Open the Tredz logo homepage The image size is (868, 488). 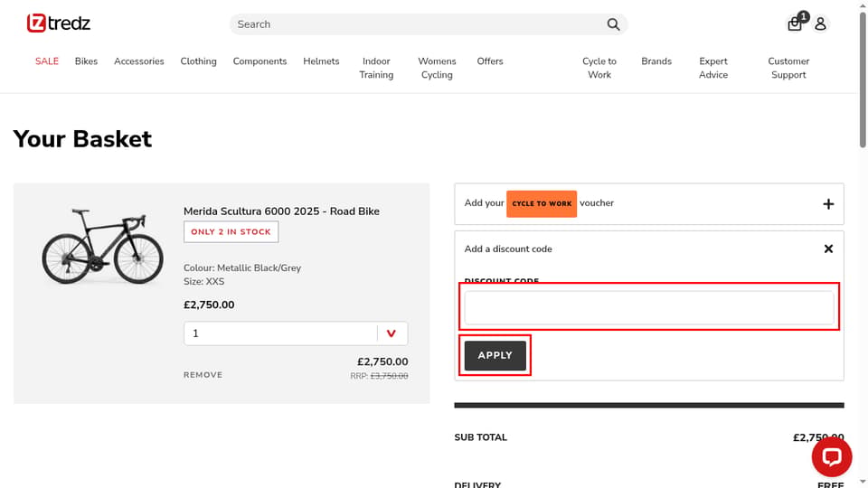pyautogui.click(x=58, y=23)
